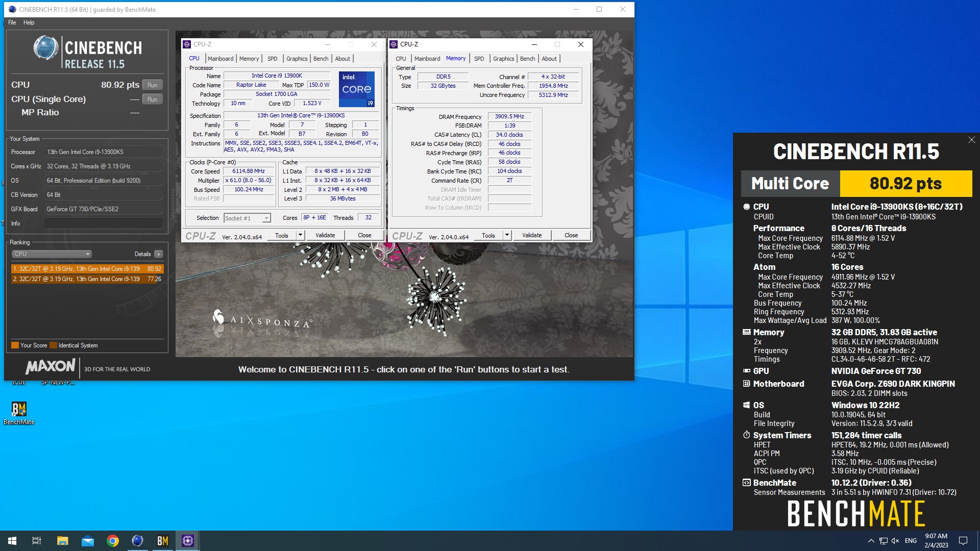Open the Mail app in the taskbar
Image resolution: width=980 pixels, height=551 pixels.
pos(88,541)
